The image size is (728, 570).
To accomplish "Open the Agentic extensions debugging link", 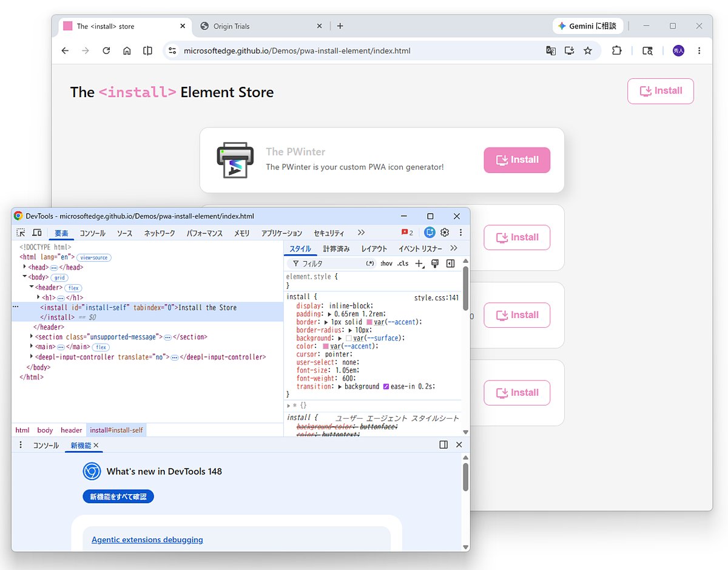I will tap(147, 540).
